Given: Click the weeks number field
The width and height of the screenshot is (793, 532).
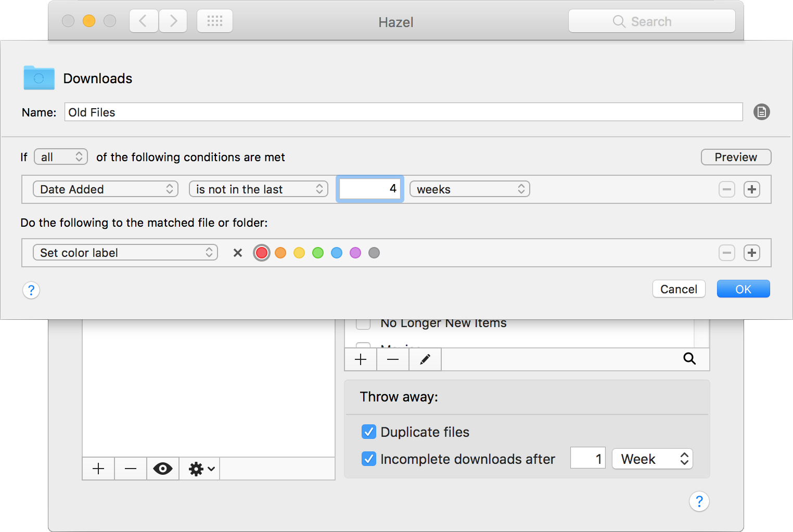Looking at the screenshot, I should (370, 189).
